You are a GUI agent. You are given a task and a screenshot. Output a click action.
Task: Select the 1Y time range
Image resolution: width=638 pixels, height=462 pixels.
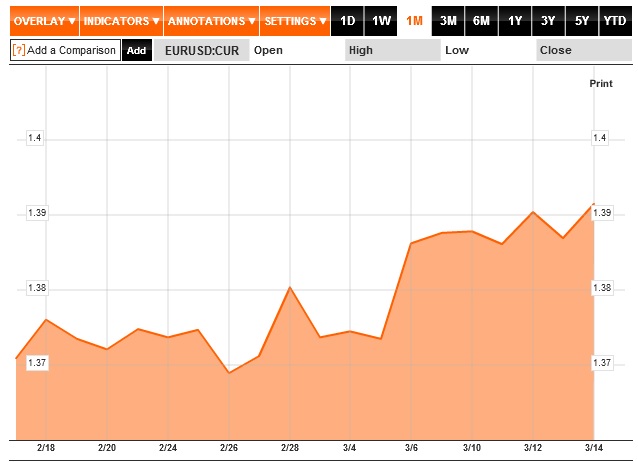point(515,20)
